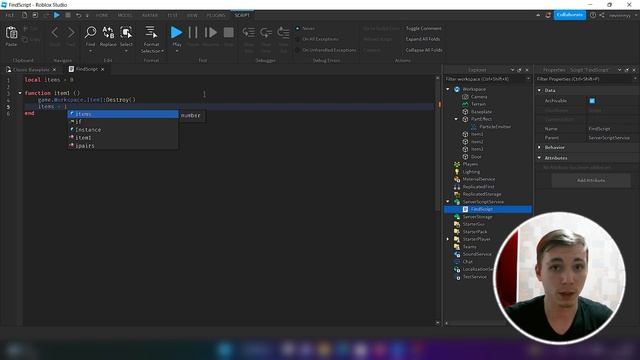Collapse the PartEffect tree node
The height and width of the screenshot is (360, 640).
pyautogui.click(x=456, y=119)
